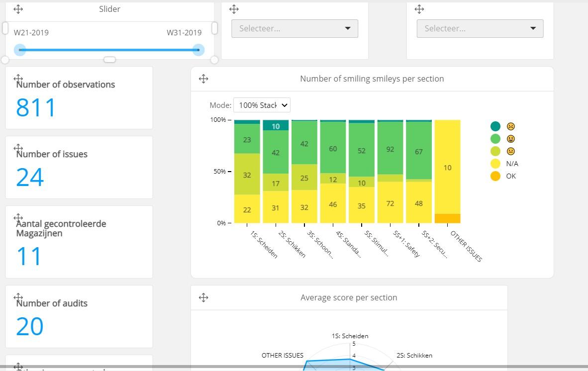
Task: Click the 72 segment in 5S+1: Safety bar
Action: pyautogui.click(x=390, y=203)
